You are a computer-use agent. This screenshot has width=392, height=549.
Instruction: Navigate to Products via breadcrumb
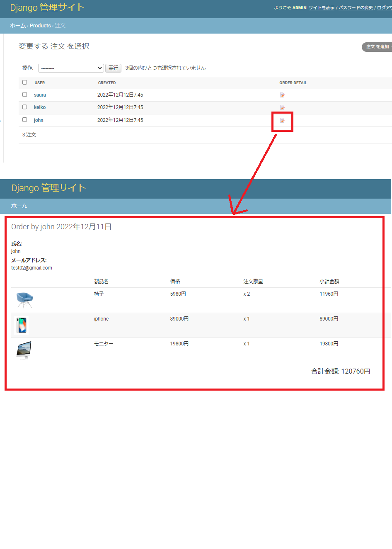click(40, 25)
